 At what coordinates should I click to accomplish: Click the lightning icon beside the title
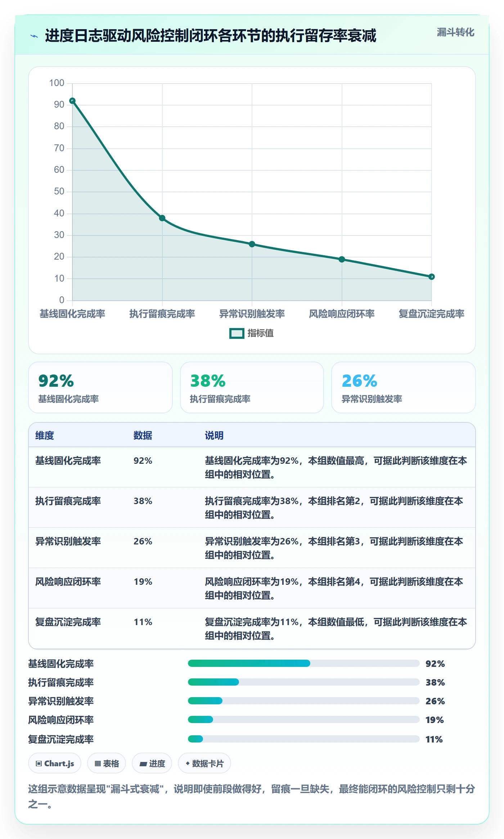[34, 36]
